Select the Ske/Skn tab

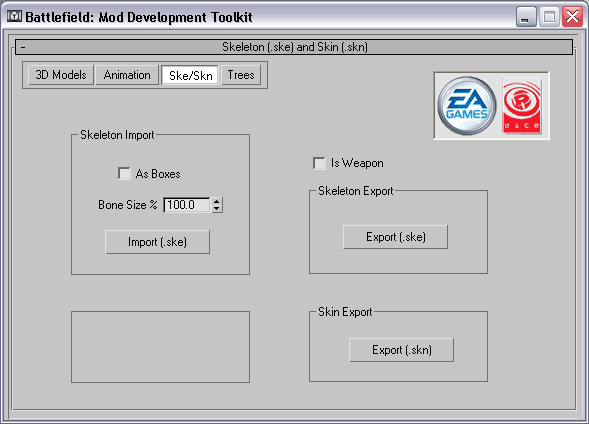(x=190, y=75)
